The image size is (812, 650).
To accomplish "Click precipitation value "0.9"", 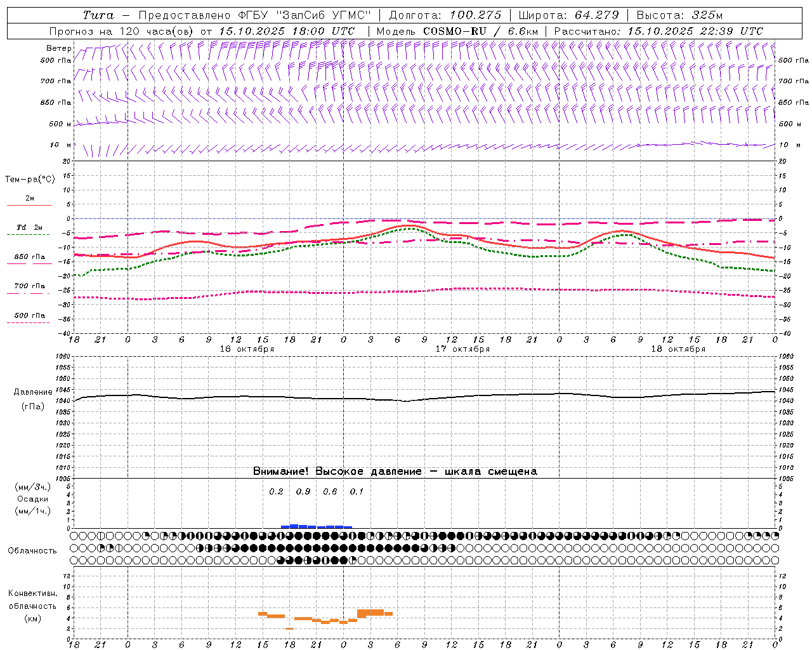I will coord(303,491).
